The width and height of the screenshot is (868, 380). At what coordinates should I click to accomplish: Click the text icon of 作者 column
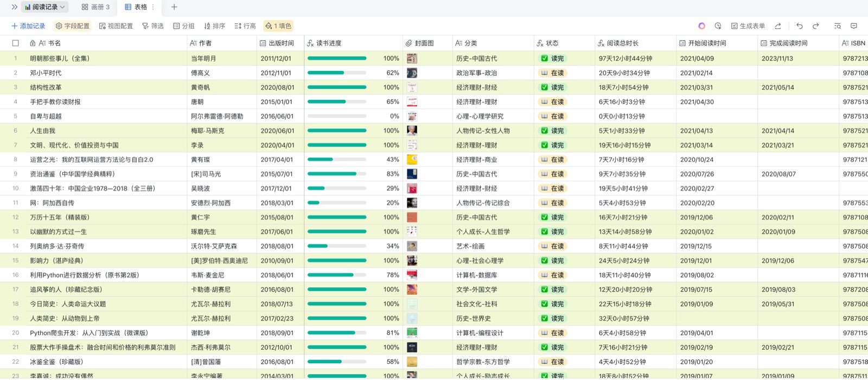(x=193, y=43)
